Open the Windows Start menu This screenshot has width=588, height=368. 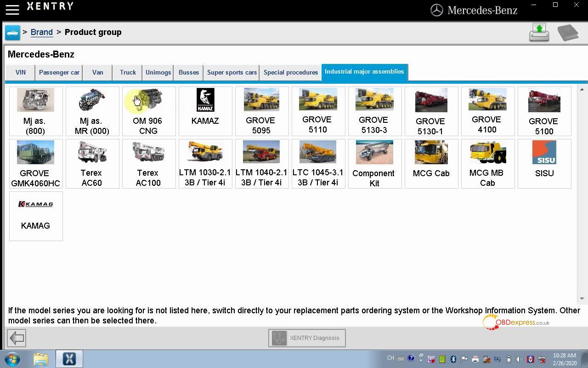13,359
